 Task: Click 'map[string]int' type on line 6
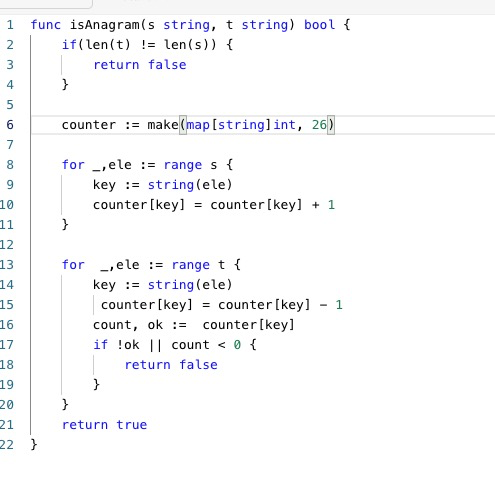[241, 125]
